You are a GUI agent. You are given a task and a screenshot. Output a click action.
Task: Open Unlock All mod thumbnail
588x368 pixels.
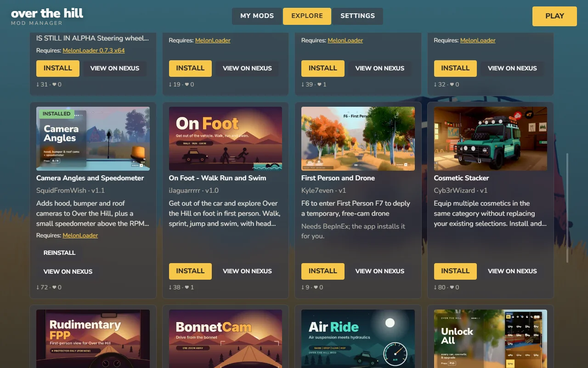[491, 339]
